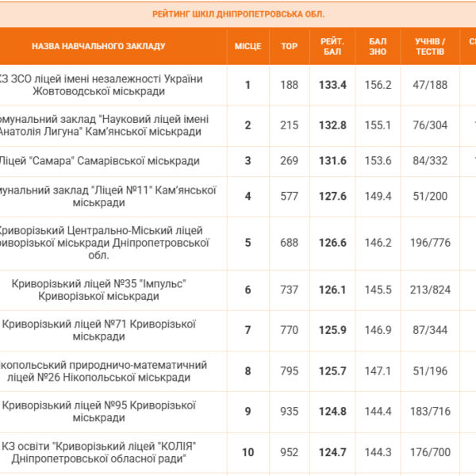Viewport: 476px width, 476px height.
Task: Select the rating score 132.8
Action: pos(332,125)
